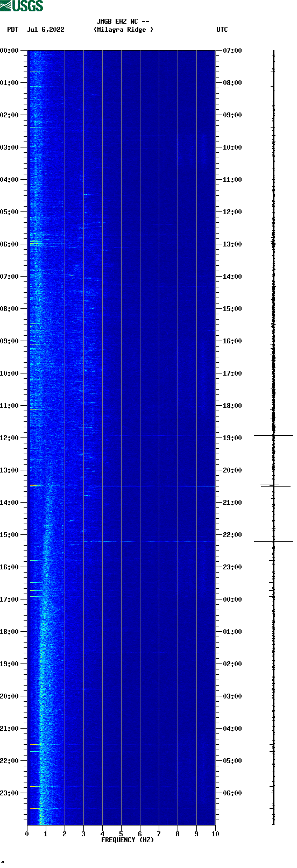Click the 09:00 label on the PDT axis

(10, 341)
